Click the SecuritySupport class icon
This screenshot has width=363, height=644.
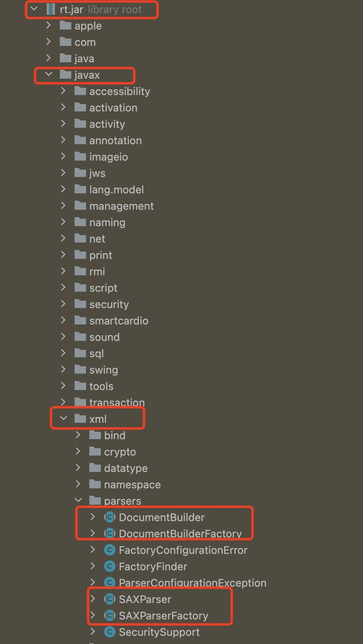pos(109,632)
